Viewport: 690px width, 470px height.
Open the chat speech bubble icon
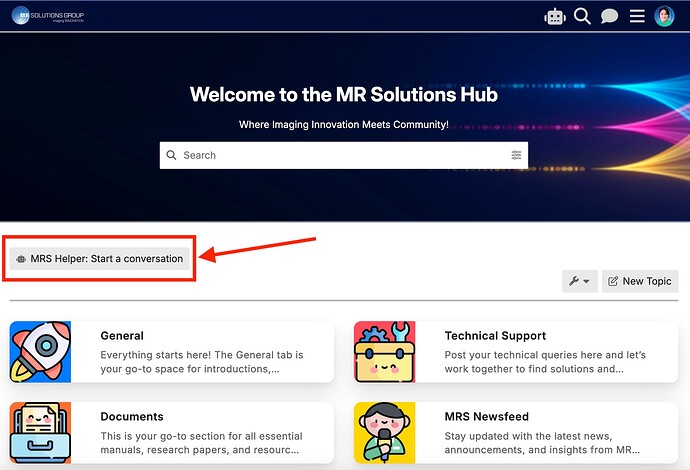609,16
